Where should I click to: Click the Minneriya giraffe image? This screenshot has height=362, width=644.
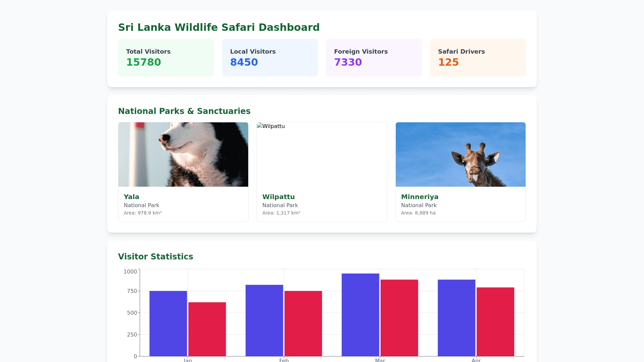461,155
